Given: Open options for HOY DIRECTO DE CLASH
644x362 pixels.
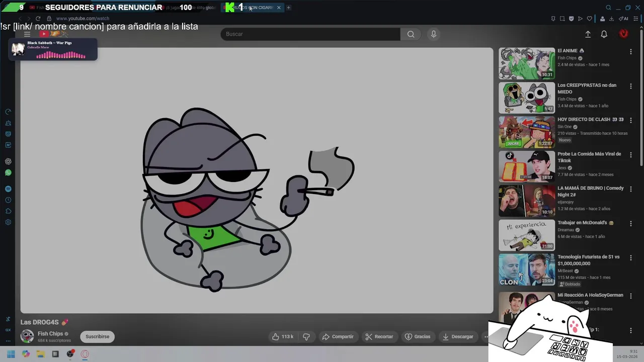Looking at the screenshot, I should (x=631, y=121).
